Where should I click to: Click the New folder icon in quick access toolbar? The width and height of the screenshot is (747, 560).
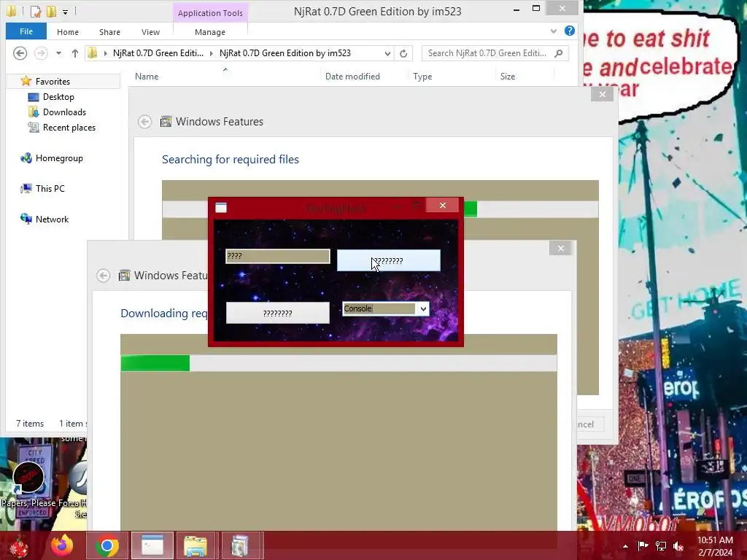(x=52, y=11)
